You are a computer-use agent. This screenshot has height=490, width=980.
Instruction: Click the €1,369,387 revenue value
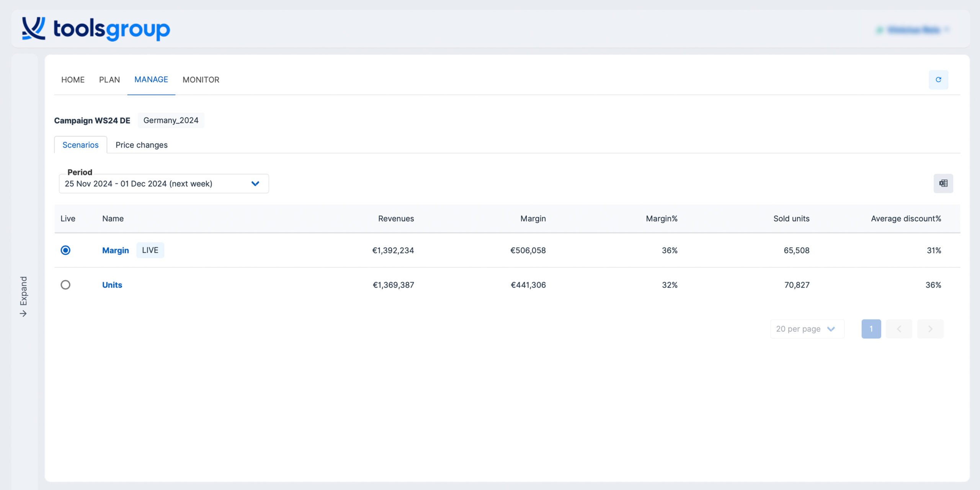point(394,285)
